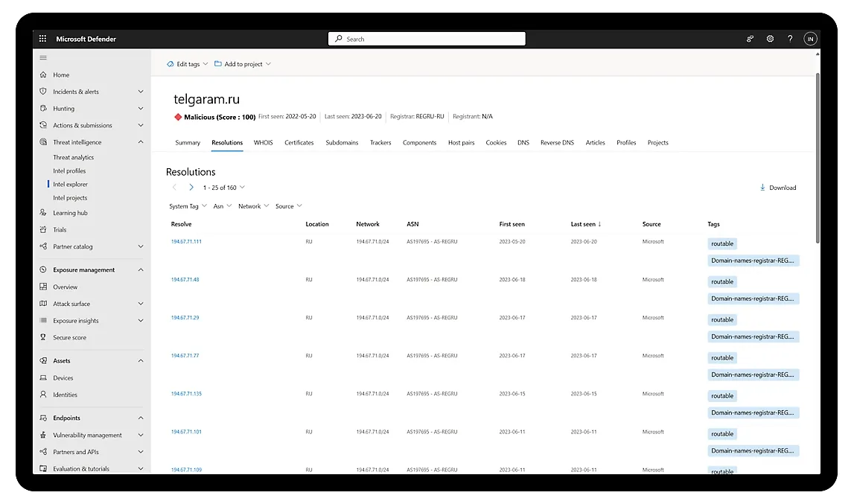Collapse the navigation hamburger menu
Screen dimensions: 854x504
pyautogui.click(x=43, y=58)
